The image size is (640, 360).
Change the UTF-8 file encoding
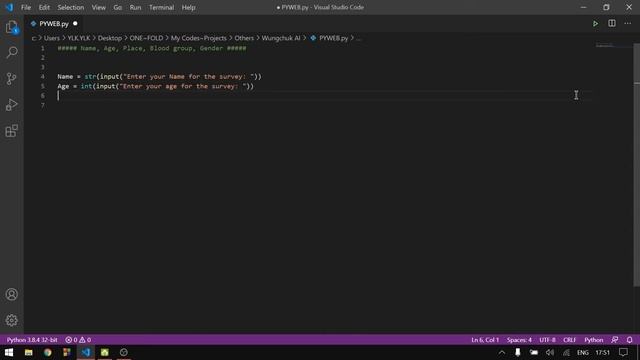pos(547,340)
